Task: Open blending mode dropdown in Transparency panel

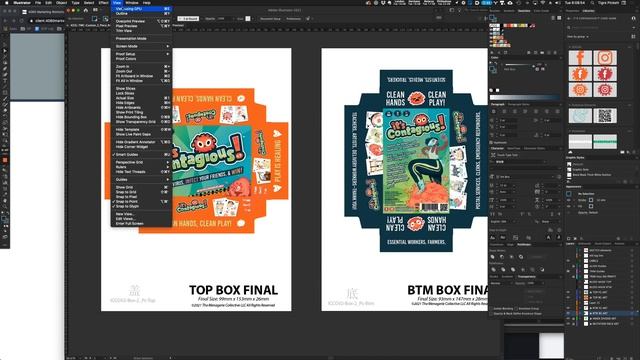Action: [501, 283]
